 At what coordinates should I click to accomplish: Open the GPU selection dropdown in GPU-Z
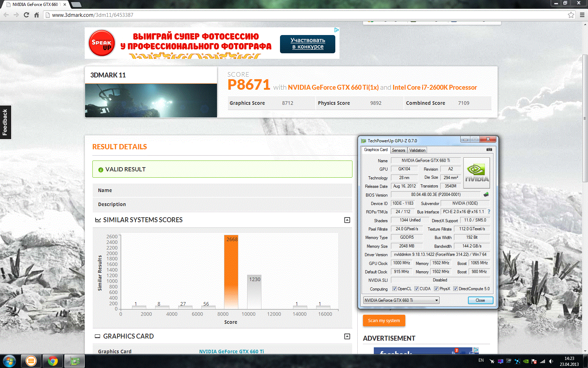click(x=401, y=300)
